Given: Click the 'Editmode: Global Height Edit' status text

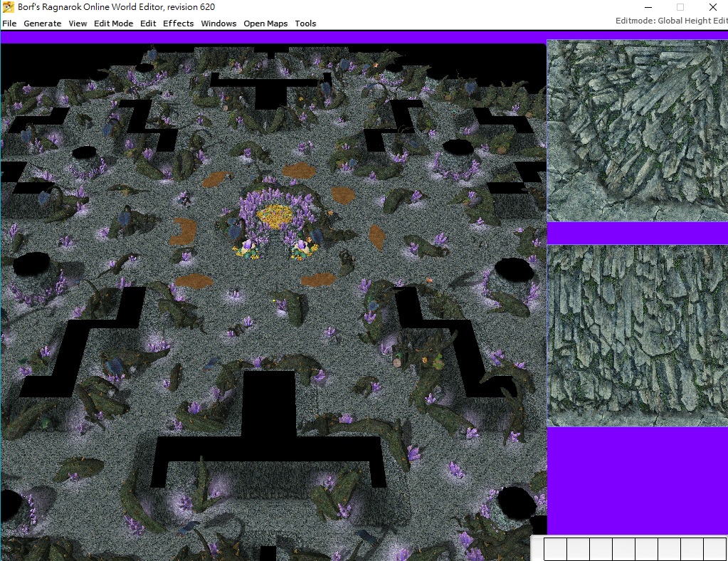Looking at the screenshot, I should [x=671, y=21].
